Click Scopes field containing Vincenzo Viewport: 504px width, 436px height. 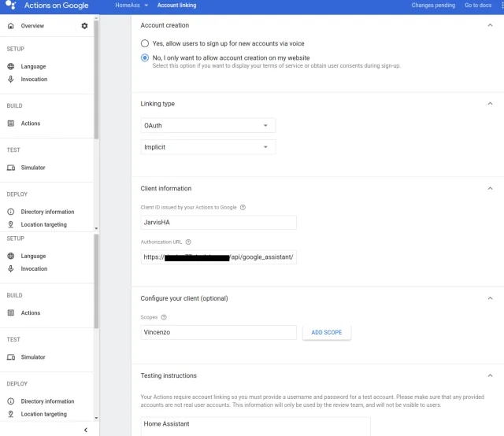coord(219,333)
